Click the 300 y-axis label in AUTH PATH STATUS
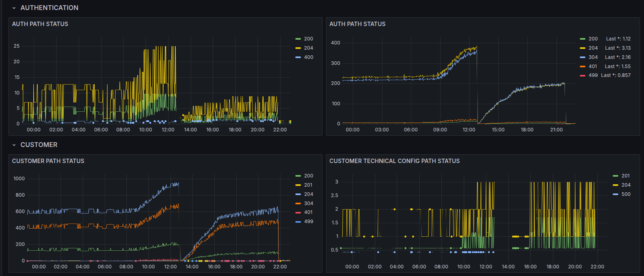644x276 pixels. tap(335, 63)
